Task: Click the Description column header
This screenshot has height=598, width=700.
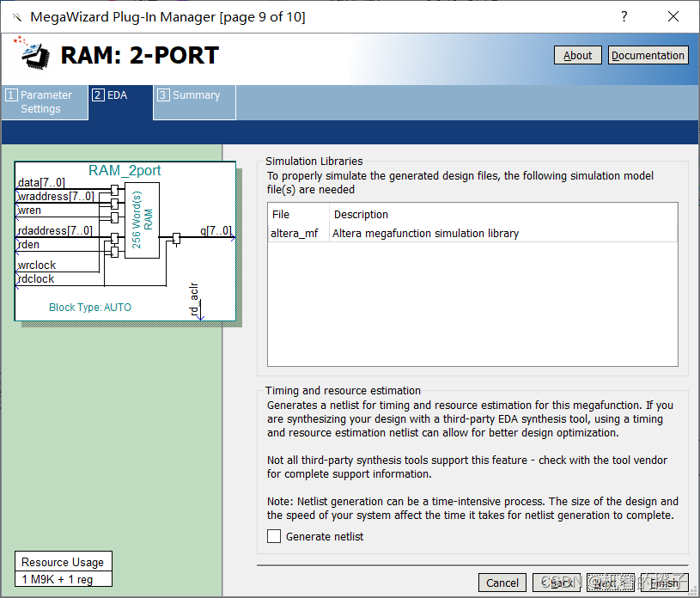Action: [361, 214]
